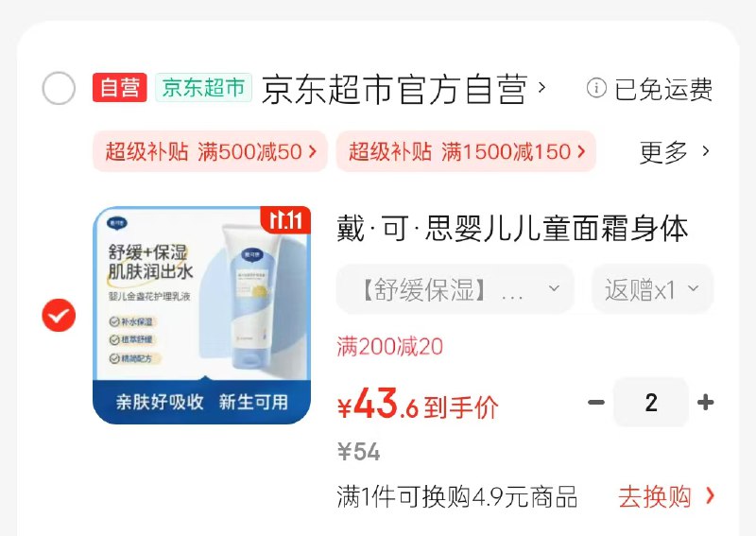The height and width of the screenshot is (536, 756).
Task: Tap the quantity field showing 2
Action: click(x=651, y=403)
